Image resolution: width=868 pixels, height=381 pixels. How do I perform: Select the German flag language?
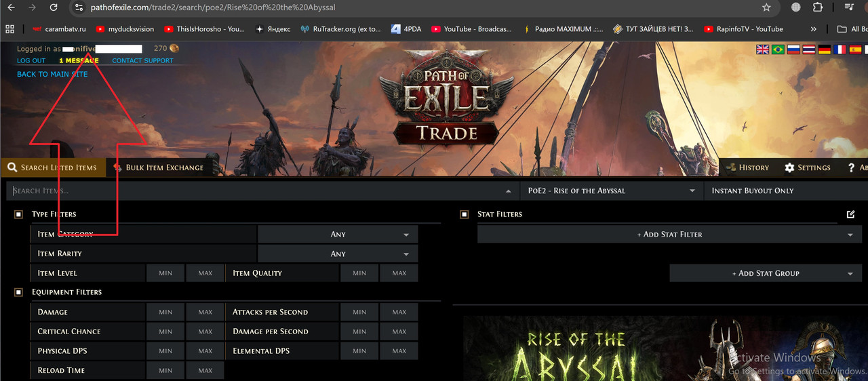[825, 49]
